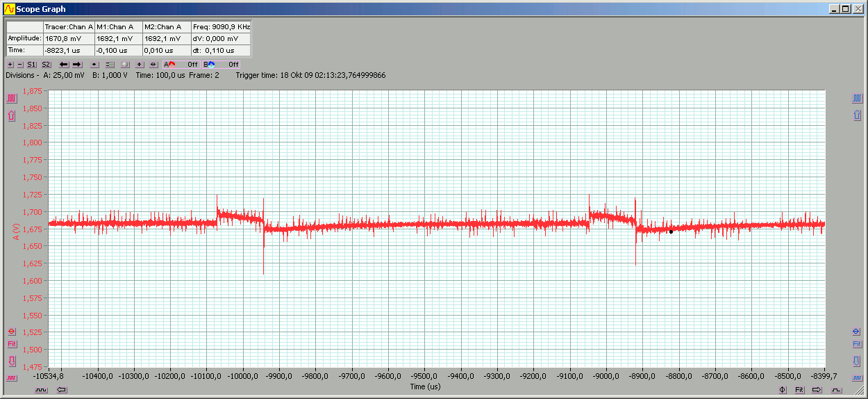Click the horizontal double-arrow toolbar icon
The image size is (868, 399).
(x=153, y=64)
